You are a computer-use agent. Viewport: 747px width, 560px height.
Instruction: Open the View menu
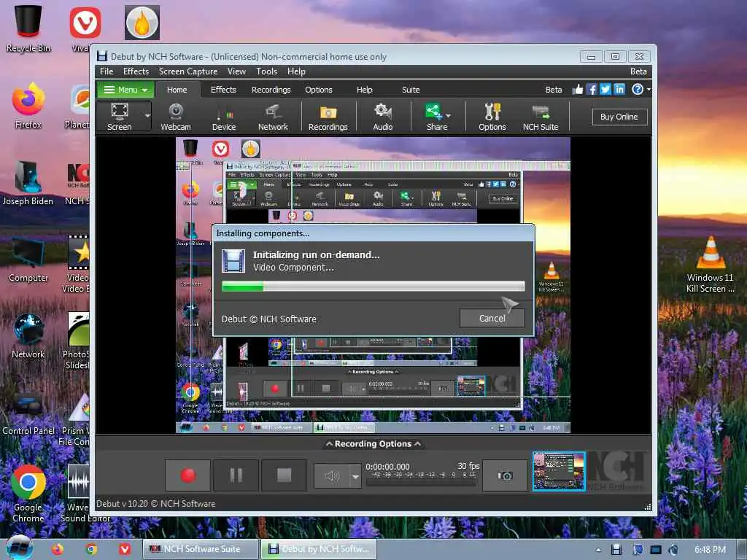[x=237, y=71]
